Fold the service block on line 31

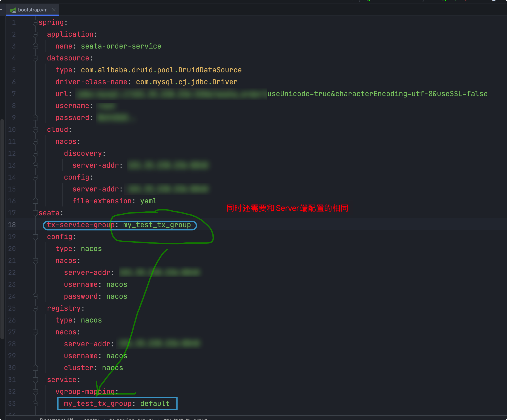[35, 380]
